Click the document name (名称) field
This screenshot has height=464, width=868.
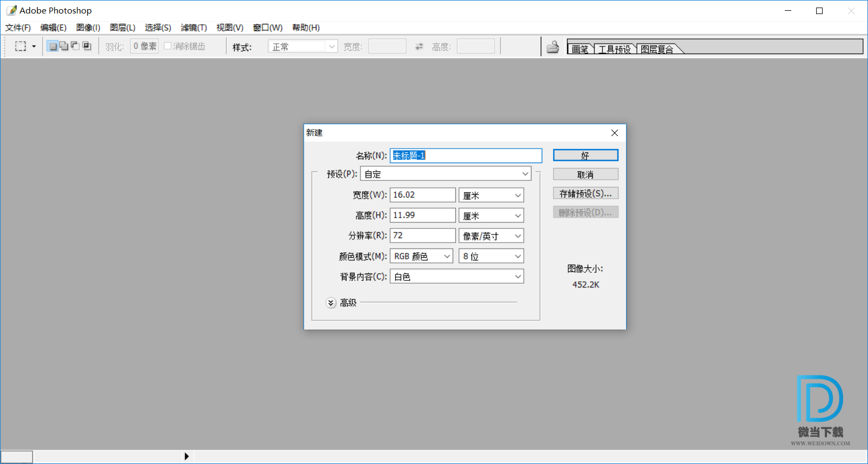[x=466, y=156]
